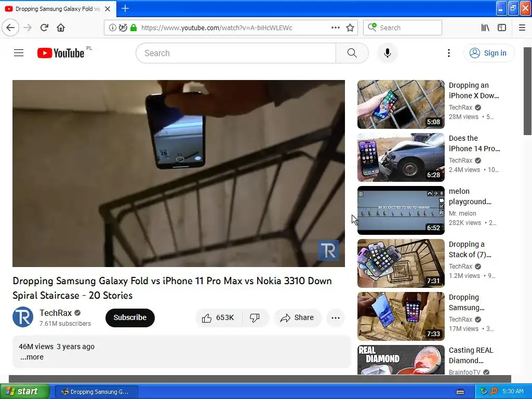
Task: Open the 'Does the iPhone 14 Pro...' title
Action: pos(474,143)
